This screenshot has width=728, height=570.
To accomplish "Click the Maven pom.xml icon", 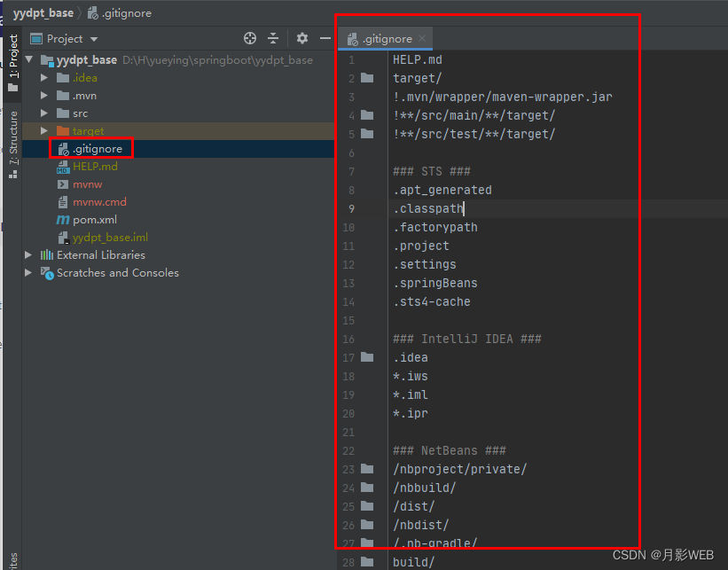I will pyautogui.click(x=63, y=220).
